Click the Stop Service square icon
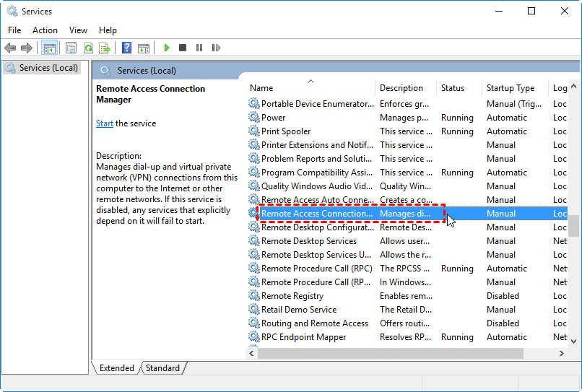 click(182, 48)
